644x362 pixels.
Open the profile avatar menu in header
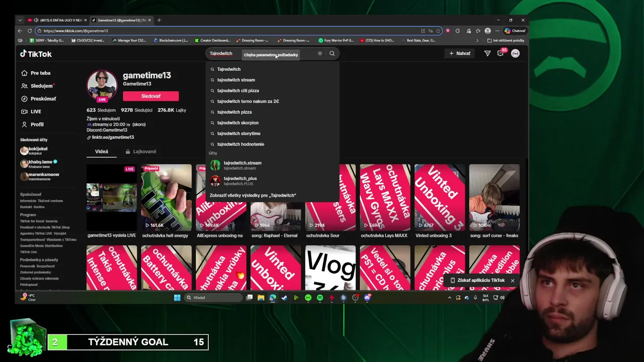[515, 53]
